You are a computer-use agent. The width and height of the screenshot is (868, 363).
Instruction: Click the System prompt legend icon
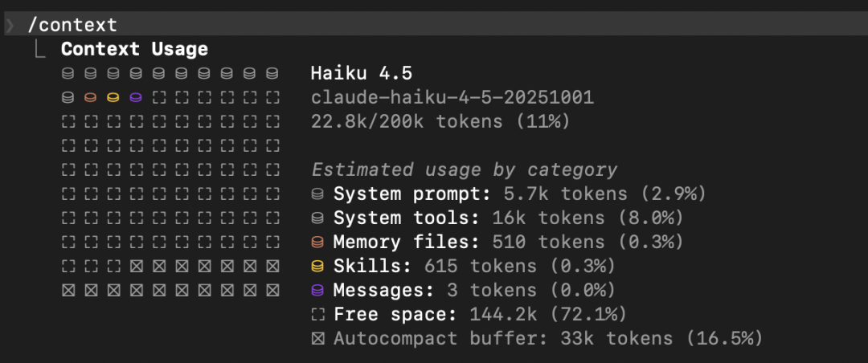tap(317, 194)
